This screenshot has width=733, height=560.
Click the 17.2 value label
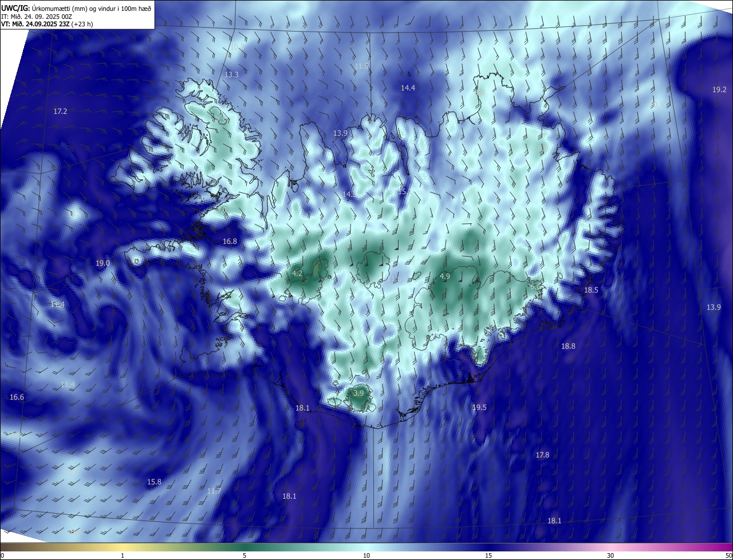click(x=60, y=111)
